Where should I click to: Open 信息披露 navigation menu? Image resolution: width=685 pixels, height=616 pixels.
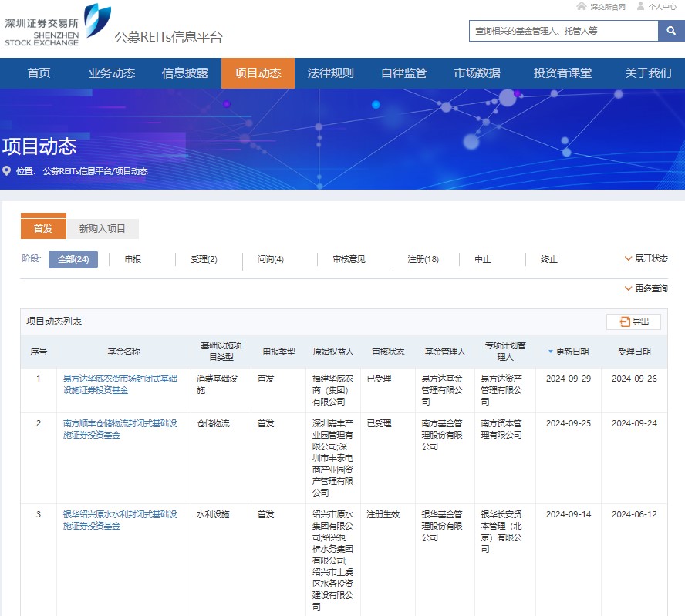tap(184, 73)
